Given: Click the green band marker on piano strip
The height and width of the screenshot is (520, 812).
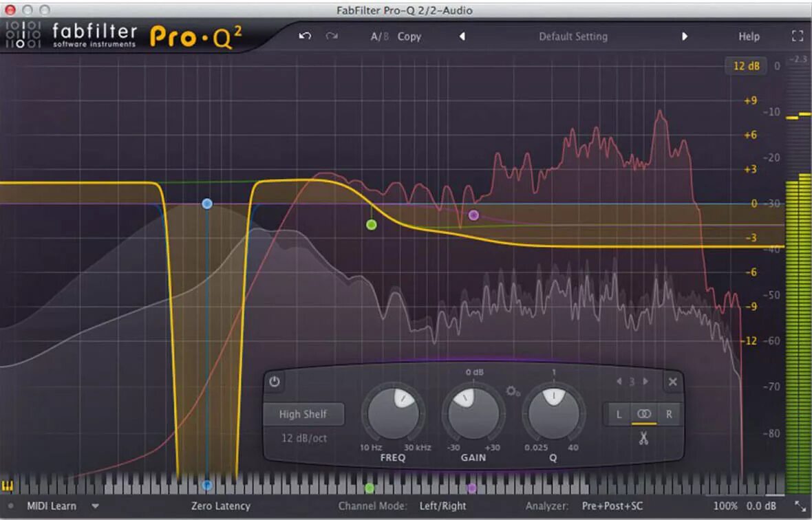Looking at the screenshot, I should pos(370,488).
